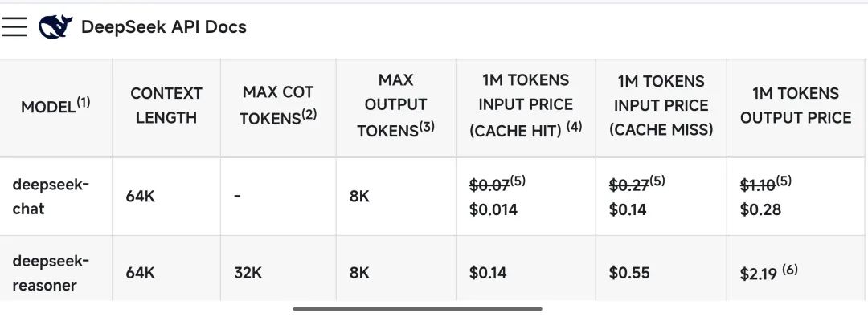The width and height of the screenshot is (868, 317).
Task: Click the $0.014 cache hit price
Action: 493,209
